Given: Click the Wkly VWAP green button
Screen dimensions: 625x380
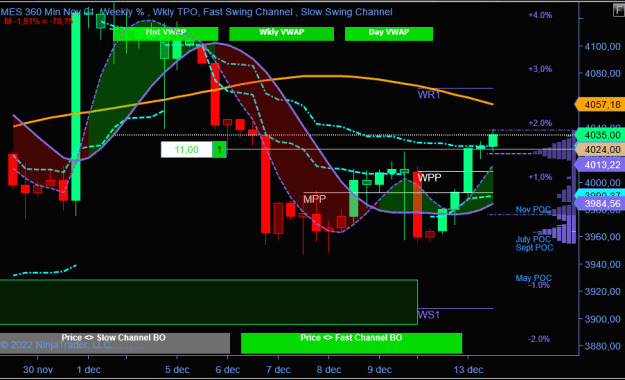Looking at the screenshot, I should pyautogui.click(x=281, y=34).
